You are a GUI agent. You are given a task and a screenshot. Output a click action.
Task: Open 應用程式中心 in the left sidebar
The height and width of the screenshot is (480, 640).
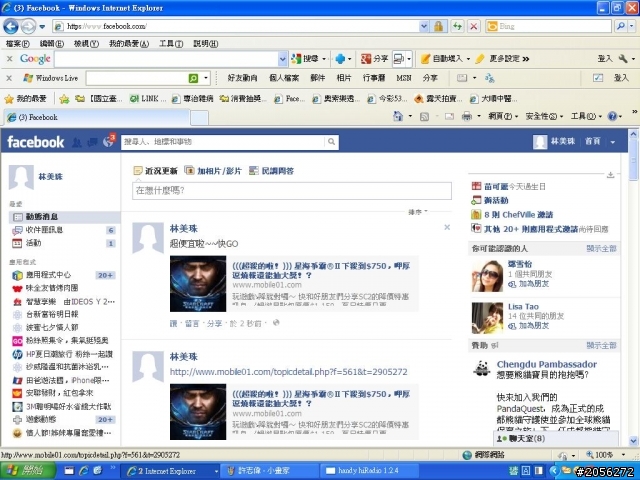pos(48,275)
